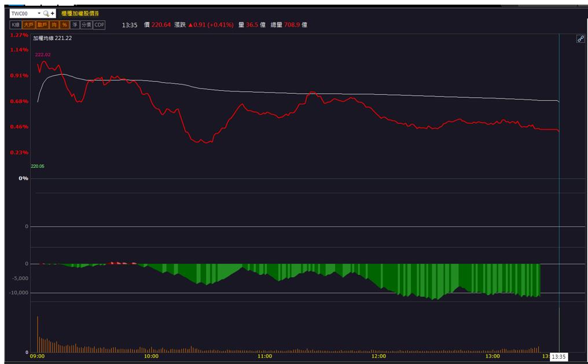Click the 09:00 label on the time axis
The height and width of the screenshot is (364, 588).
click(x=37, y=356)
